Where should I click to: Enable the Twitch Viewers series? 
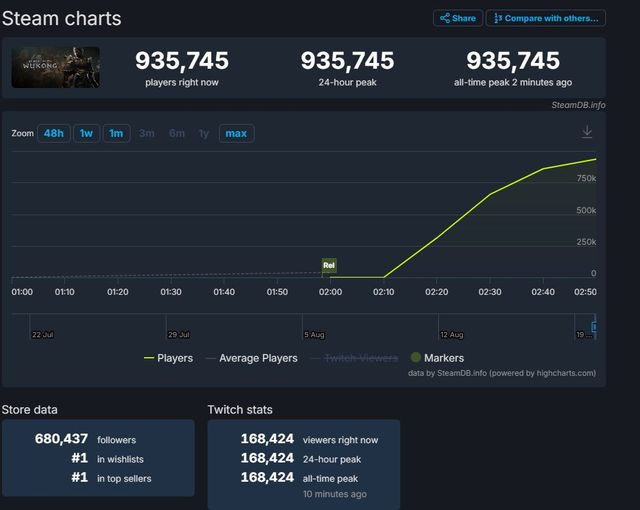coord(356,358)
